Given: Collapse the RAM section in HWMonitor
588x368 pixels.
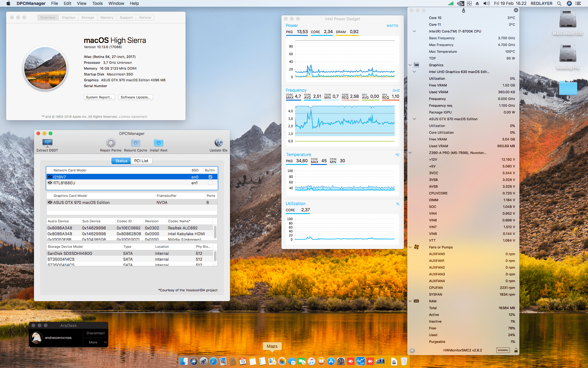Looking at the screenshot, I should point(410,301).
